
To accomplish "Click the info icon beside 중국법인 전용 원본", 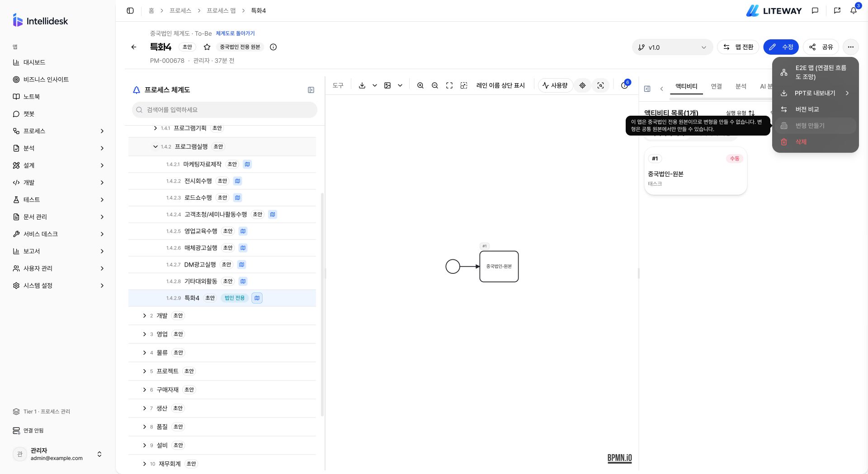I will click(x=273, y=47).
